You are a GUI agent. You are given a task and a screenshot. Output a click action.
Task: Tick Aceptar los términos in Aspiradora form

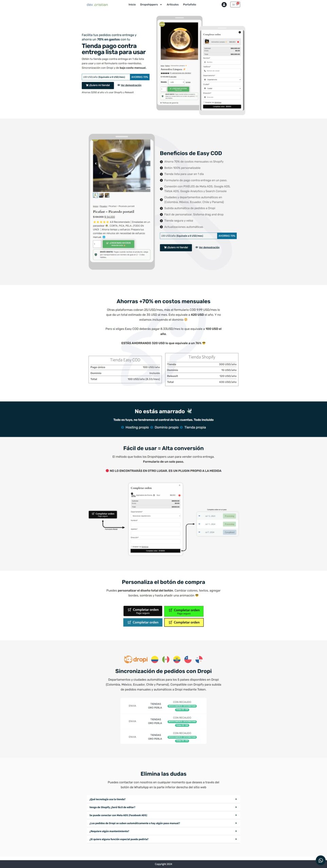(x=132, y=547)
